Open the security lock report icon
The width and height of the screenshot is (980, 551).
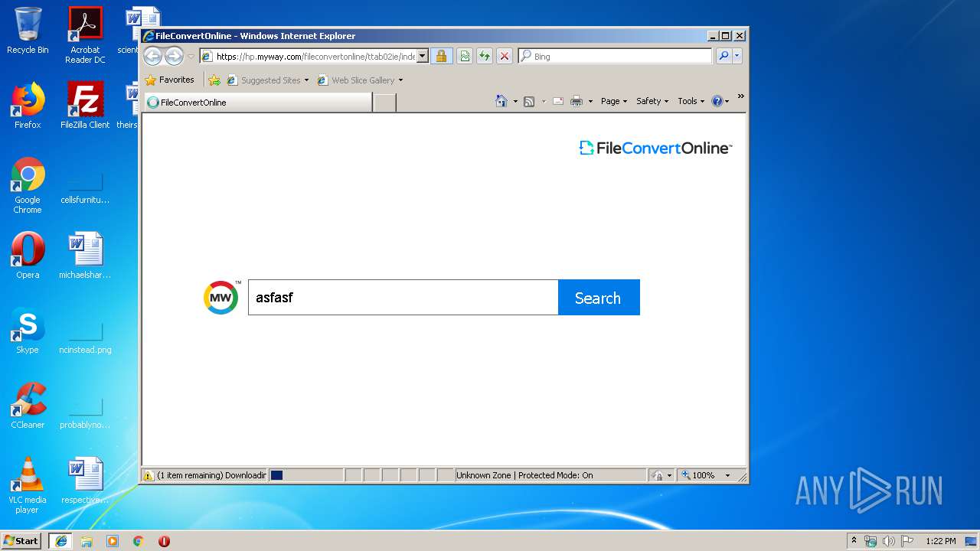(x=441, y=56)
